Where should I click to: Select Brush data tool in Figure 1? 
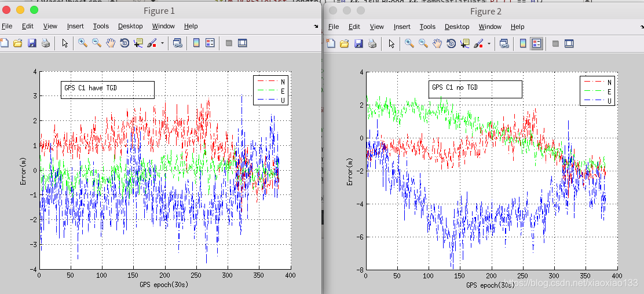pyautogui.click(x=152, y=43)
